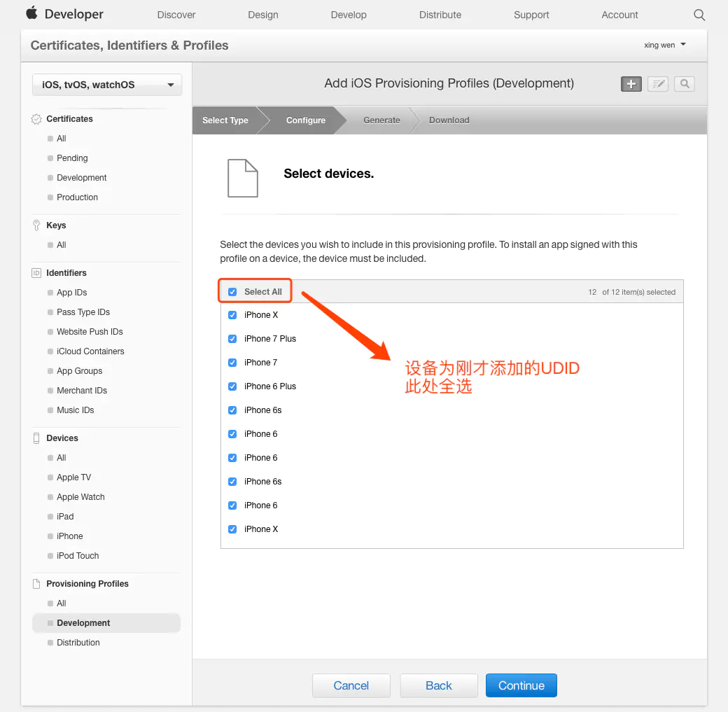Click the Continue button
The image size is (728, 712).
521,685
